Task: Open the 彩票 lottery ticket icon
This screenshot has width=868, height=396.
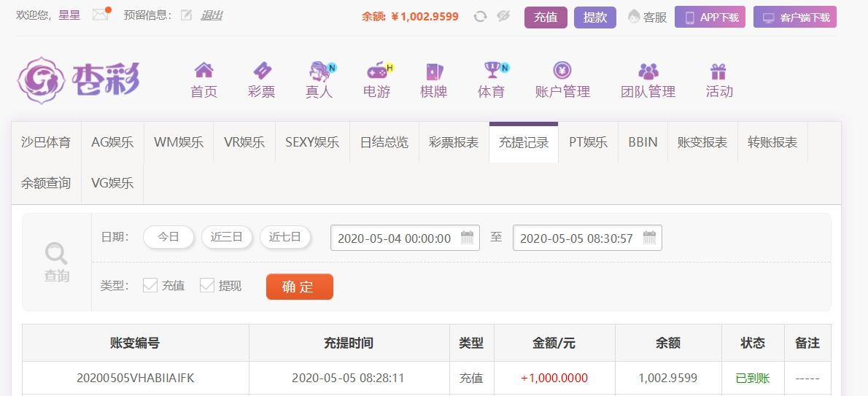Action: pyautogui.click(x=262, y=71)
